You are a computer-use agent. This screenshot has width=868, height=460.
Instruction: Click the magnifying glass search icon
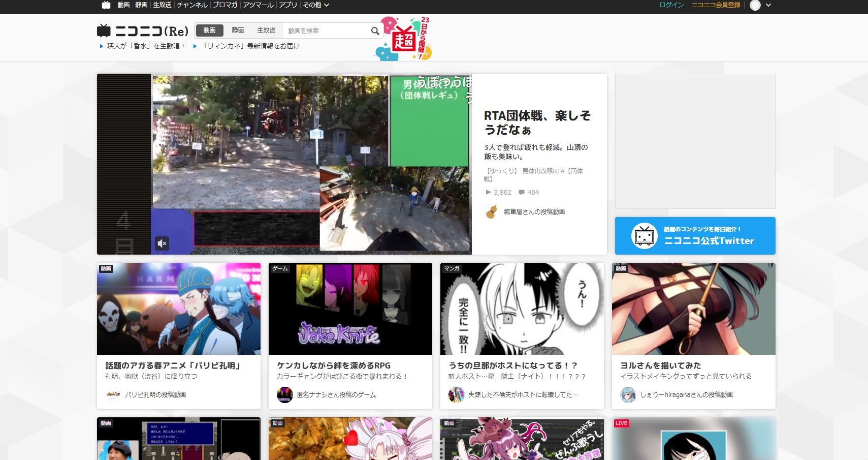click(375, 30)
